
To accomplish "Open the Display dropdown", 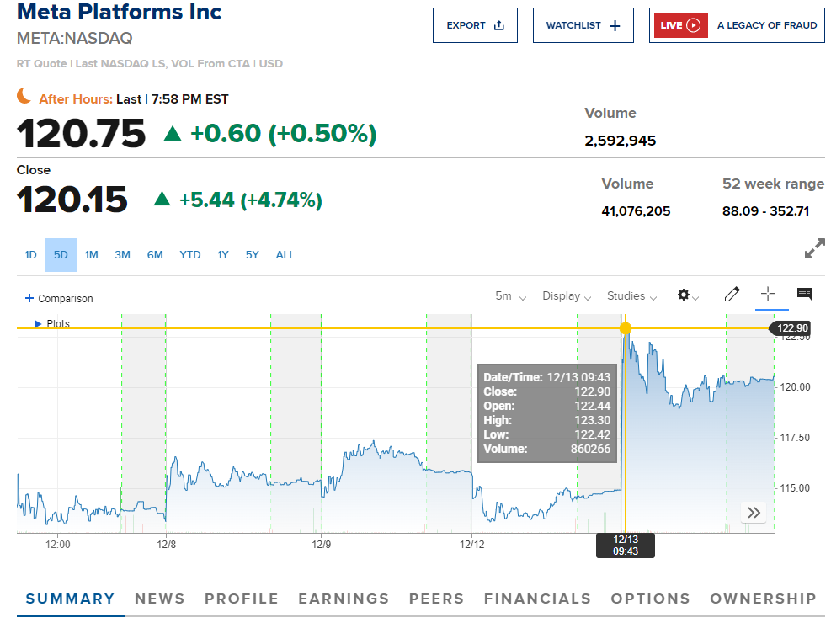I will (x=566, y=296).
